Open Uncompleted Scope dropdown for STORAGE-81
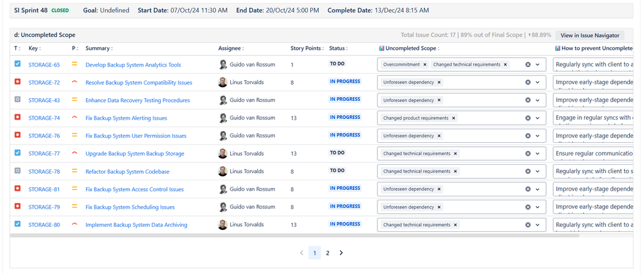The image size is (644, 274). pyautogui.click(x=538, y=189)
